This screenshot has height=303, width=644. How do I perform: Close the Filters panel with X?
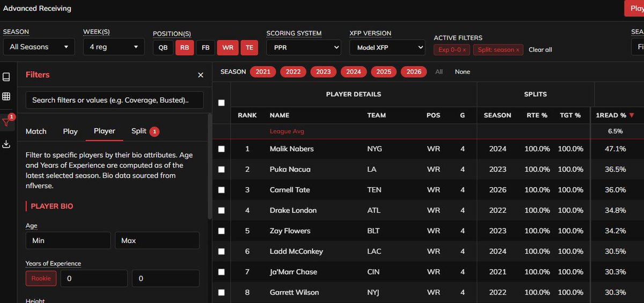201,75
